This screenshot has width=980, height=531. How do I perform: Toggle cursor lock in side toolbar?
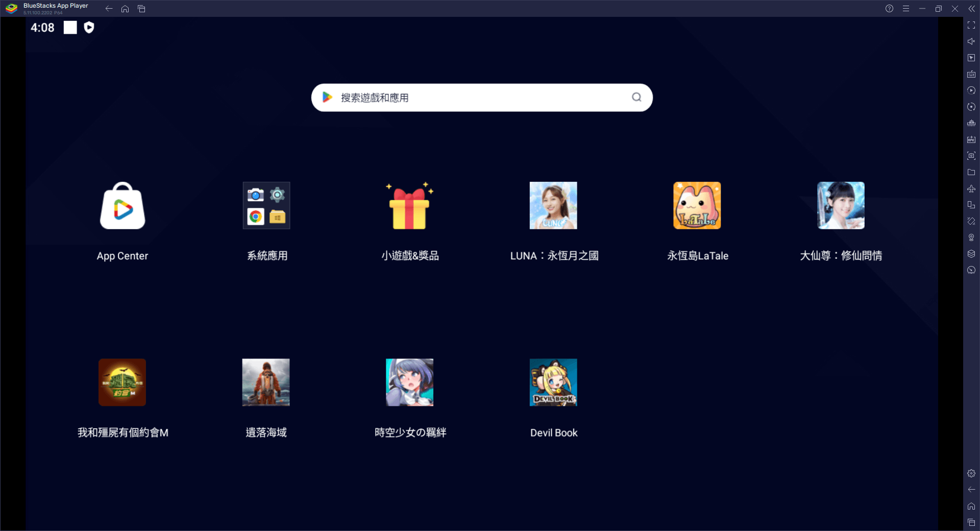(x=971, y=58)
